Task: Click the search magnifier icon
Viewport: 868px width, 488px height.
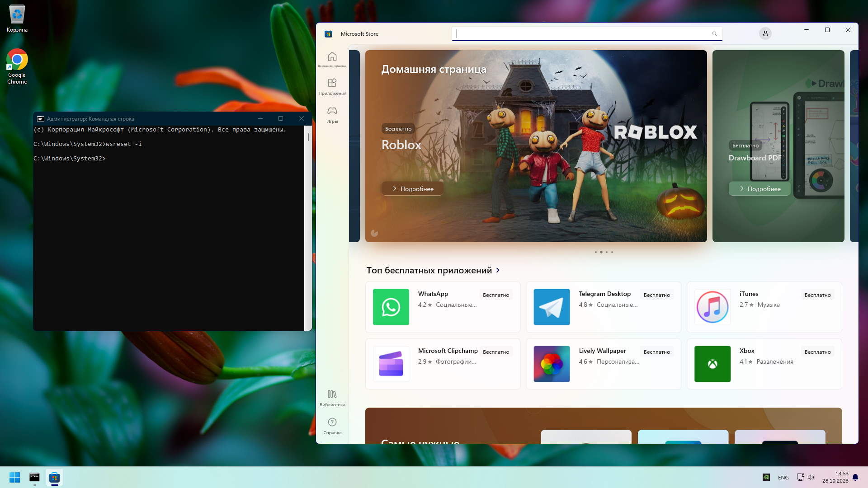Action: pos(714,34)
